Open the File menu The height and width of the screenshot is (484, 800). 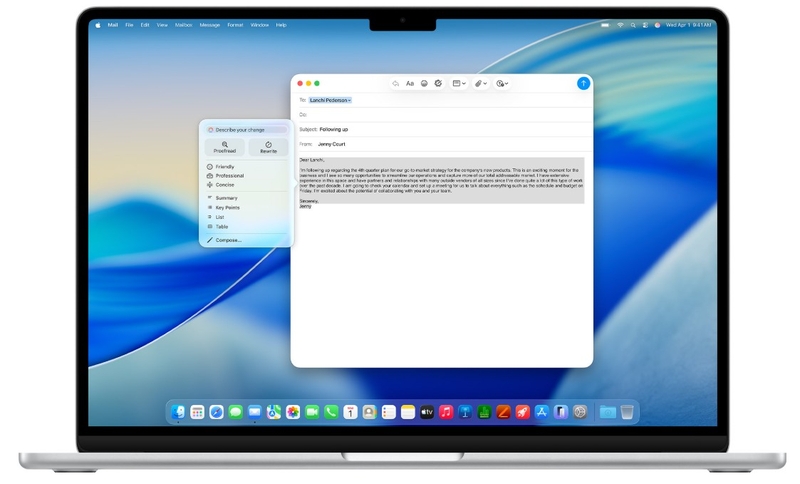(129, 24)
